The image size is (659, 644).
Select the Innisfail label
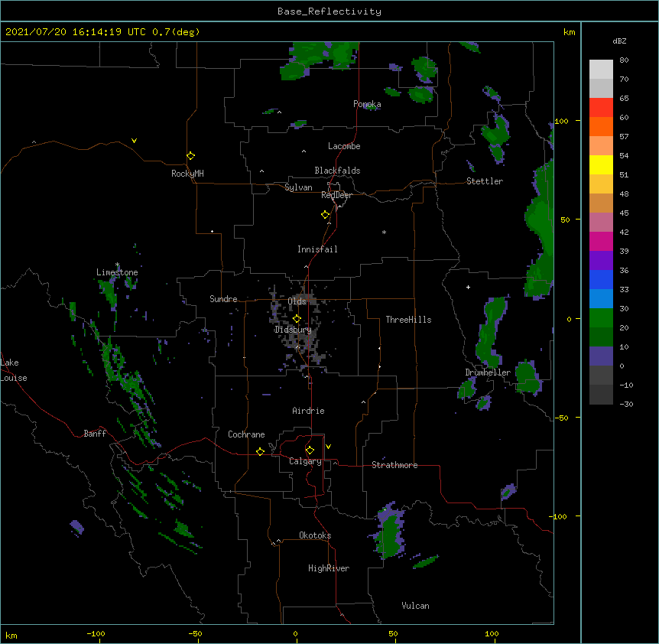pyautogui.click(x=317, y=249)
